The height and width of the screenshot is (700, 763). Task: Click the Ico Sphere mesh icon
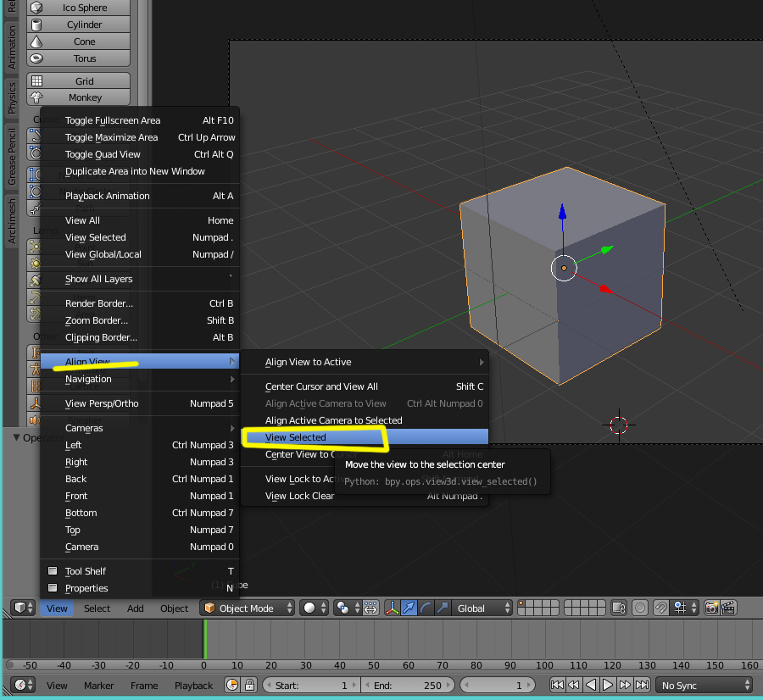tap(36, 8)
